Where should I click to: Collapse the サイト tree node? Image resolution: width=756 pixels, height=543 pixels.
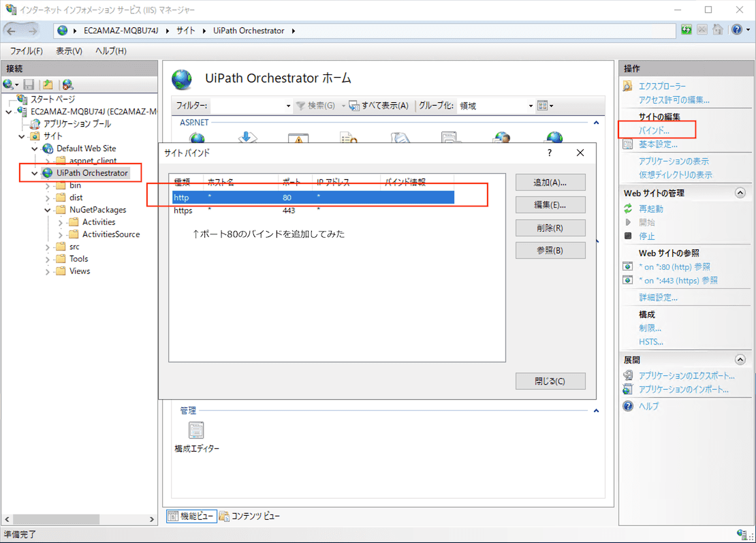click(22, 136)
